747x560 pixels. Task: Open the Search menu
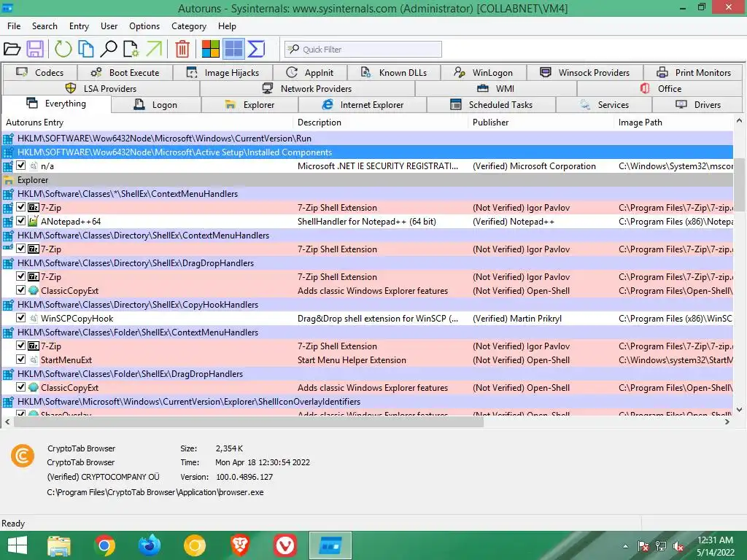44,26
